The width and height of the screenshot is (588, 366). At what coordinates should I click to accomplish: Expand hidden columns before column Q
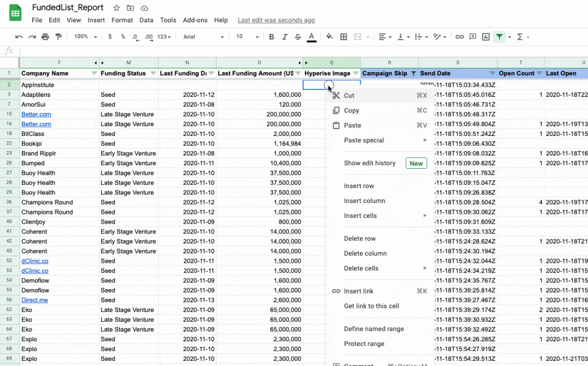(x=306, y=63)
